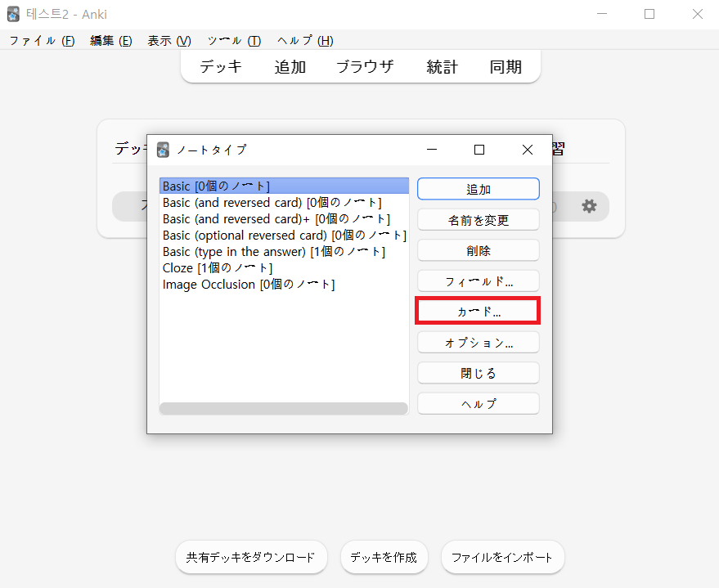Viewport: 719px width, 588px height.
Task: Click the 追加 button in the note type dialog
Action: [479, 189]
